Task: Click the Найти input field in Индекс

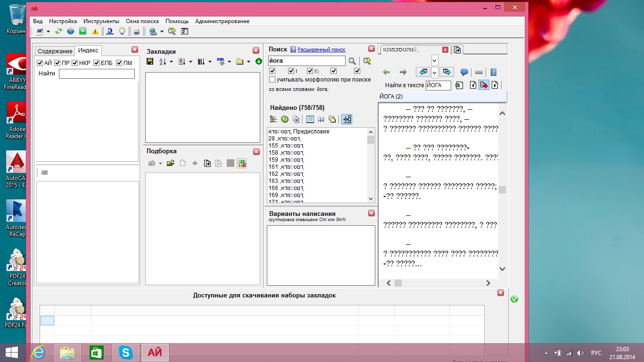Action: tap(97, 74)
